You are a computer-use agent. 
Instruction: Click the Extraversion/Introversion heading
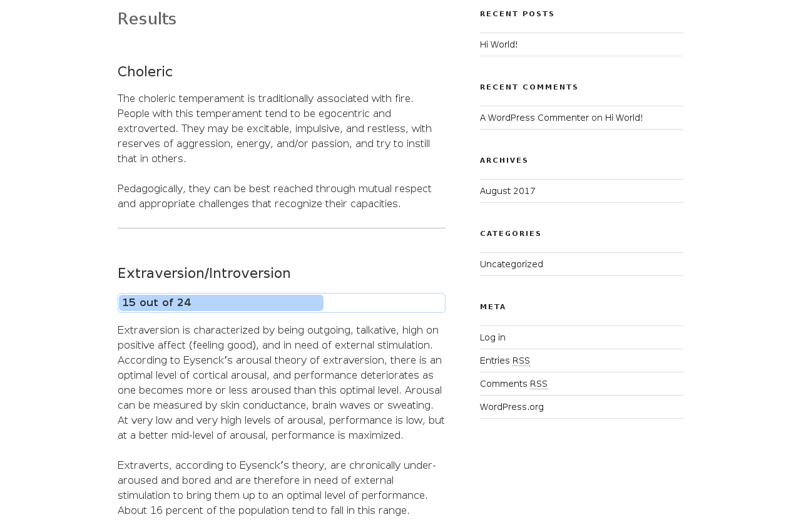pos(204,274)
